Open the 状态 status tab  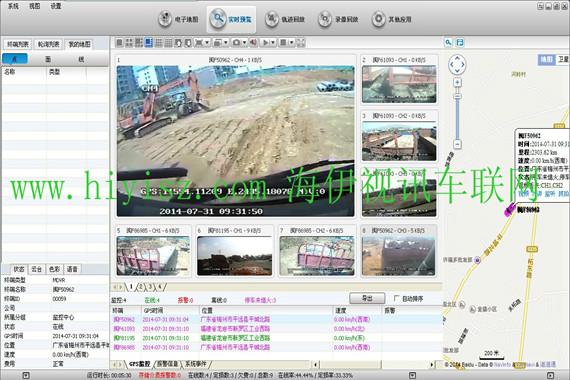(19, 269)
